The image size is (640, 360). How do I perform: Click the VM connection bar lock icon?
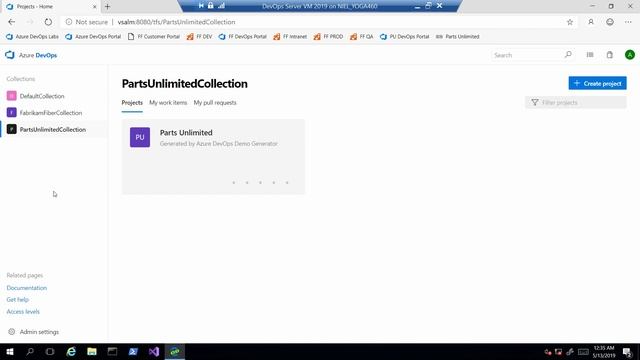(211, 6)
